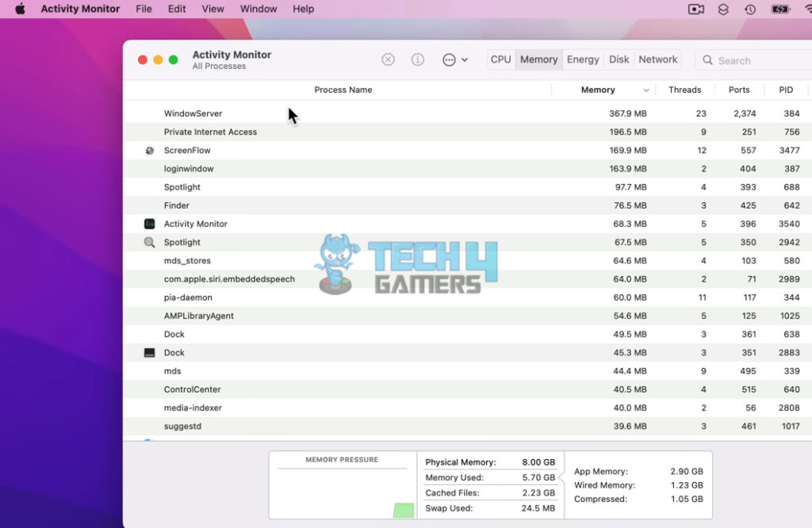Viewport: 812px width, 528px height.
Task: Open the Memory column sort chevron
Action: point(646,90)
